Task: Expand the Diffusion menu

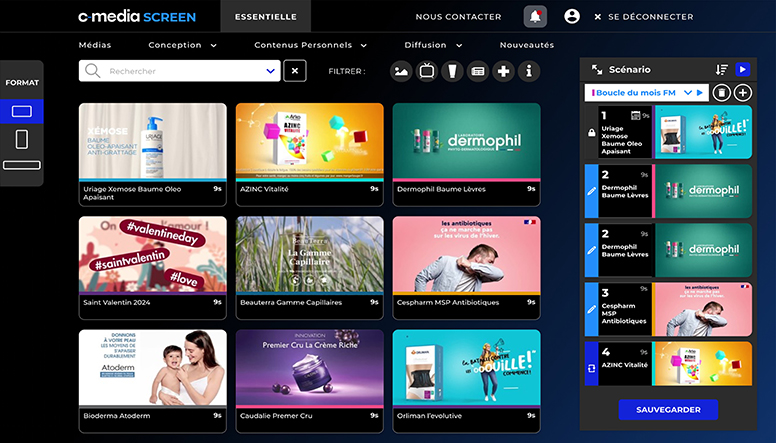Action: pyautogui.click(x=433, y=45)
